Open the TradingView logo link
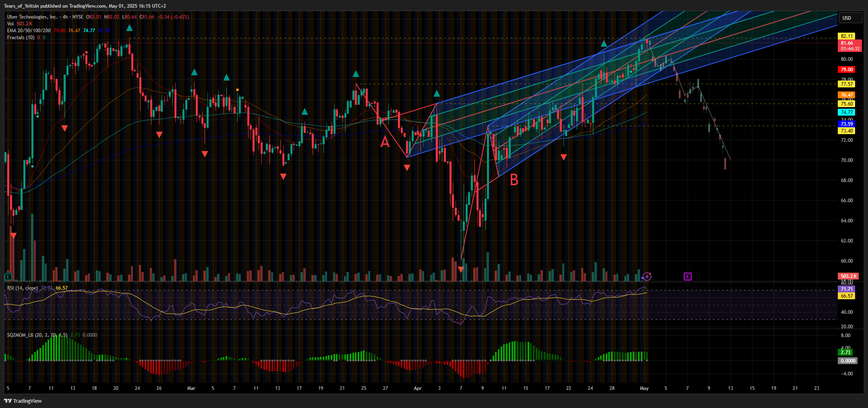Viewport: 868px width, 408px height. [x=23, y=401]
